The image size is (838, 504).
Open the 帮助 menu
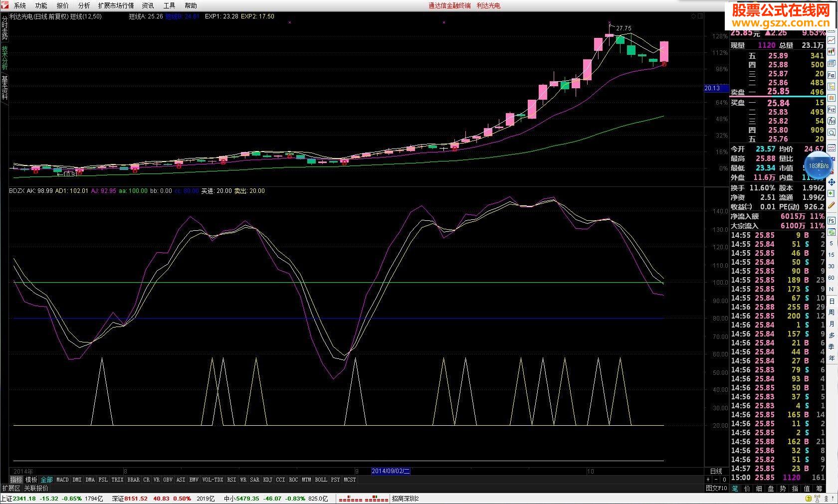pyautogui.click(x=191, y=5)
